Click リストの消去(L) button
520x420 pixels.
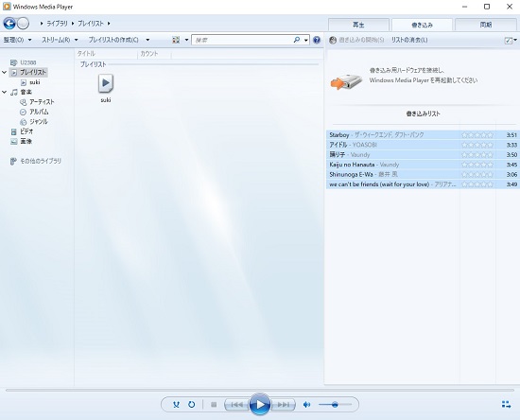tap(409, 40)
